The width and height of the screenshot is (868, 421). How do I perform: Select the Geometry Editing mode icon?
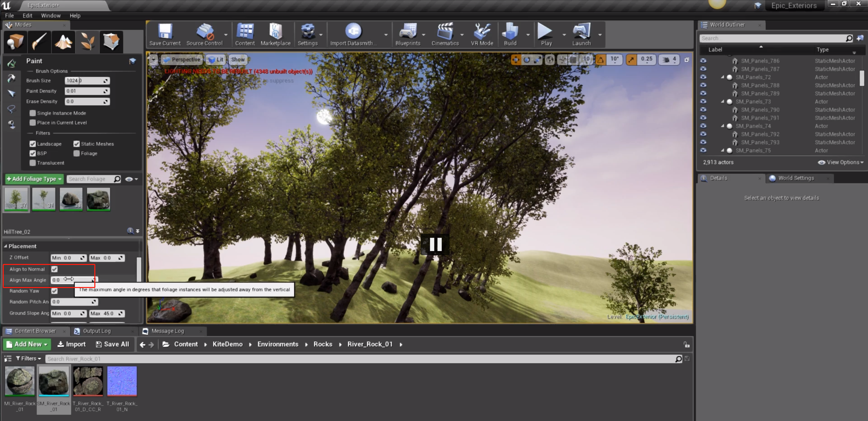(111, 42)
